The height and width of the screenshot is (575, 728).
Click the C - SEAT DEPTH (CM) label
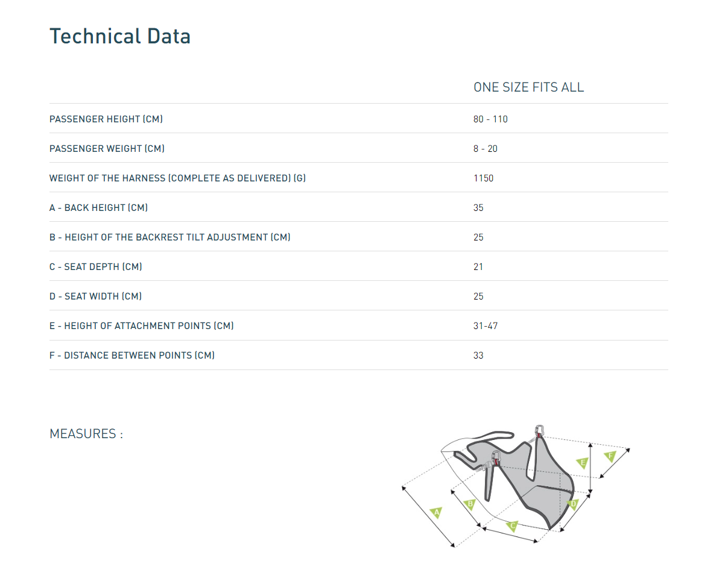point(95,267)
